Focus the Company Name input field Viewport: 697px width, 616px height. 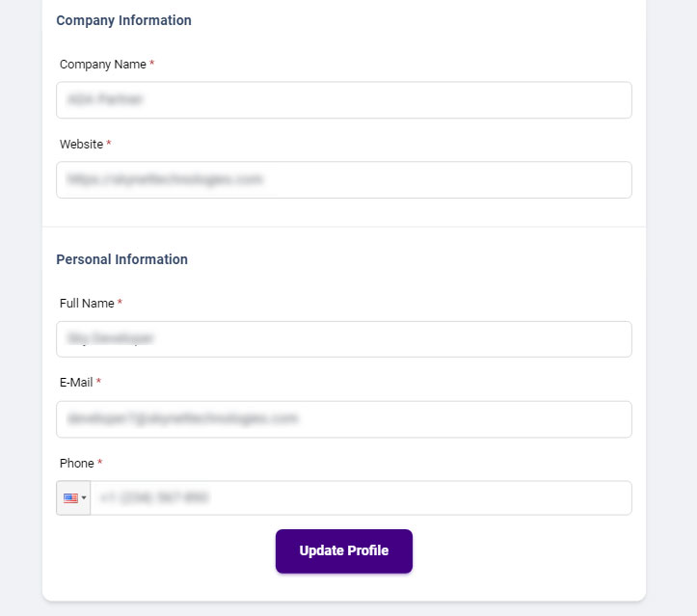[344, 100]
